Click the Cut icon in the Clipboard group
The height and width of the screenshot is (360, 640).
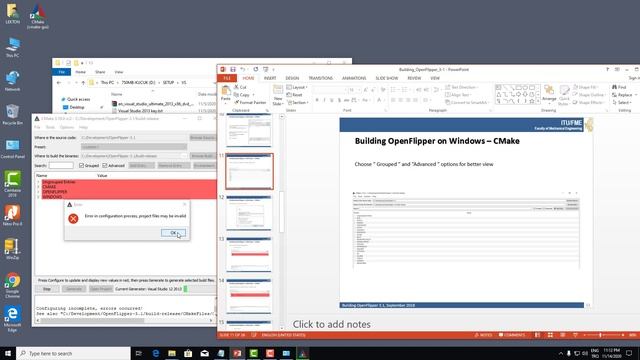pyautogui.click(x=236, y=87)
